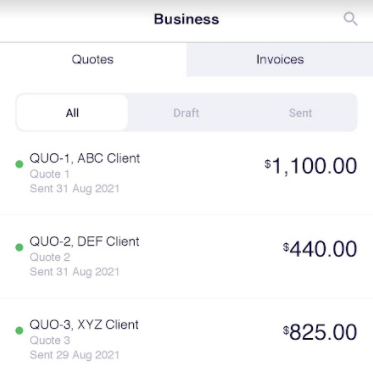The image size is (373, 374).
Task: Select the Quote 1 subtitle text
Action: click(x=50, y=174)
